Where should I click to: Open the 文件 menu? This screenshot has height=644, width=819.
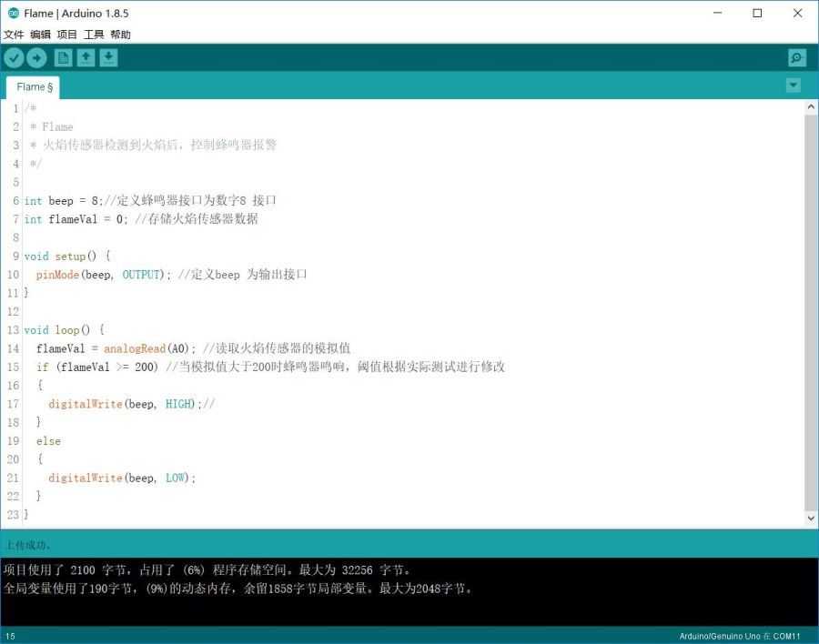point(14,35)
